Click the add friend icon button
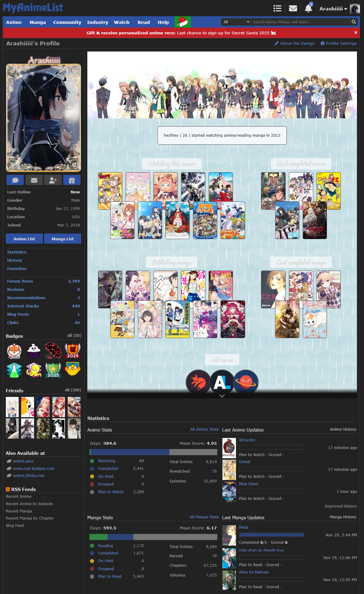The width and height of the screenshot is (364, 594). click(53, 180)
